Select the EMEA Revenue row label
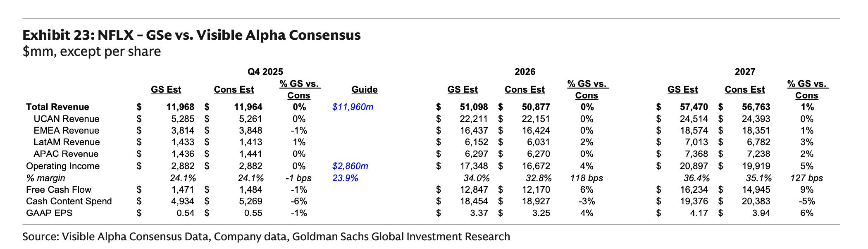The height and width of the screenshot is (249, 868). [67, 131]
